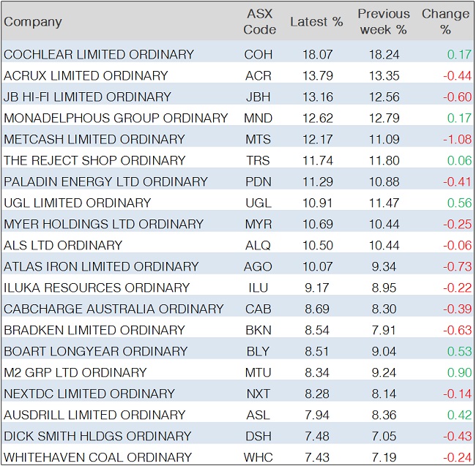Select THE REJECT SHOP ORDINARY name

point(94,160)
